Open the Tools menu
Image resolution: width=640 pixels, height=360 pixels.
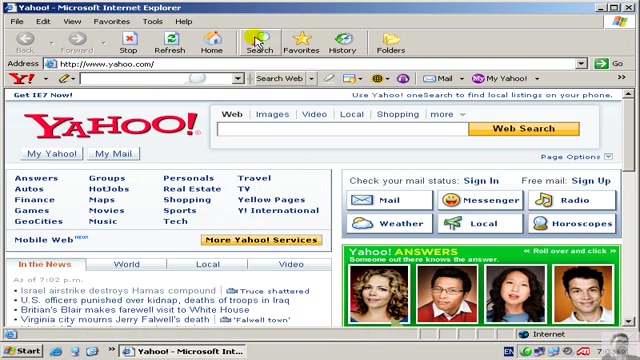[x=153, y=22]
